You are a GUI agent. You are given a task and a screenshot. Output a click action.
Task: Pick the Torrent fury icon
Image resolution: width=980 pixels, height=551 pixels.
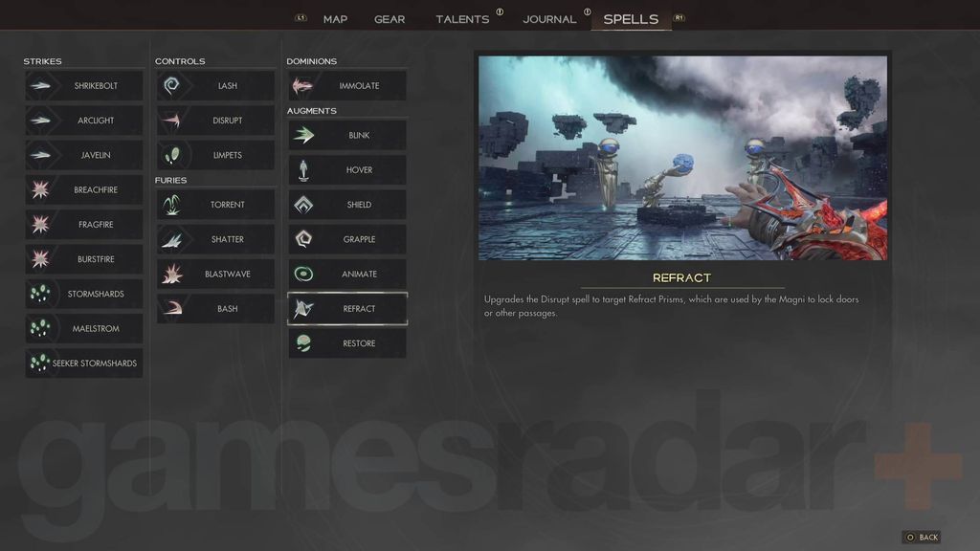pyautogui.click(x=172, y=205)
